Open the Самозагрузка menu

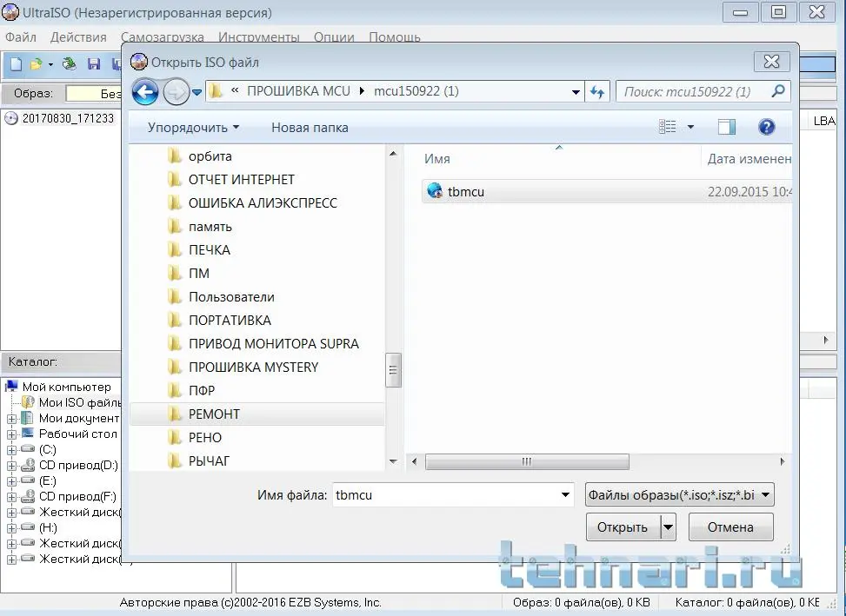[x=163, y=37]
